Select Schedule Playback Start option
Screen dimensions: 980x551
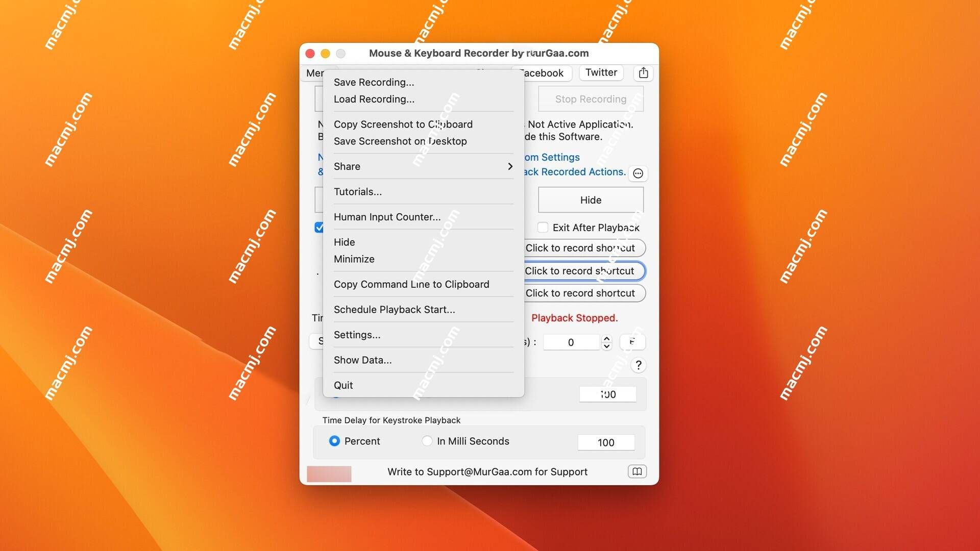pos(395,309)
